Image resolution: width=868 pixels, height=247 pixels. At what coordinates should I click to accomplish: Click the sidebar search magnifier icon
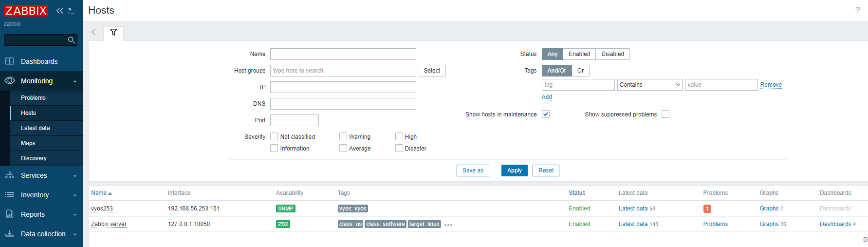tap(72, 40)
